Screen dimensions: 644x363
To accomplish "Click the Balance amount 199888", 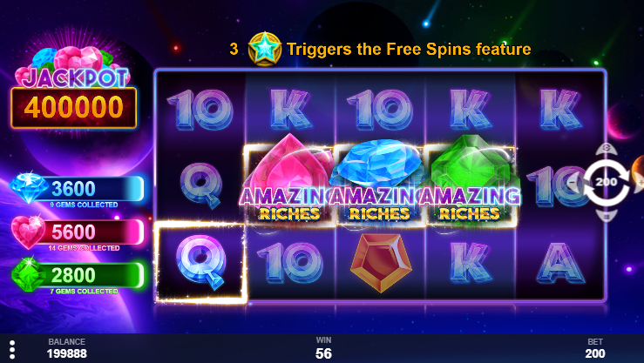I will point(67,353).
